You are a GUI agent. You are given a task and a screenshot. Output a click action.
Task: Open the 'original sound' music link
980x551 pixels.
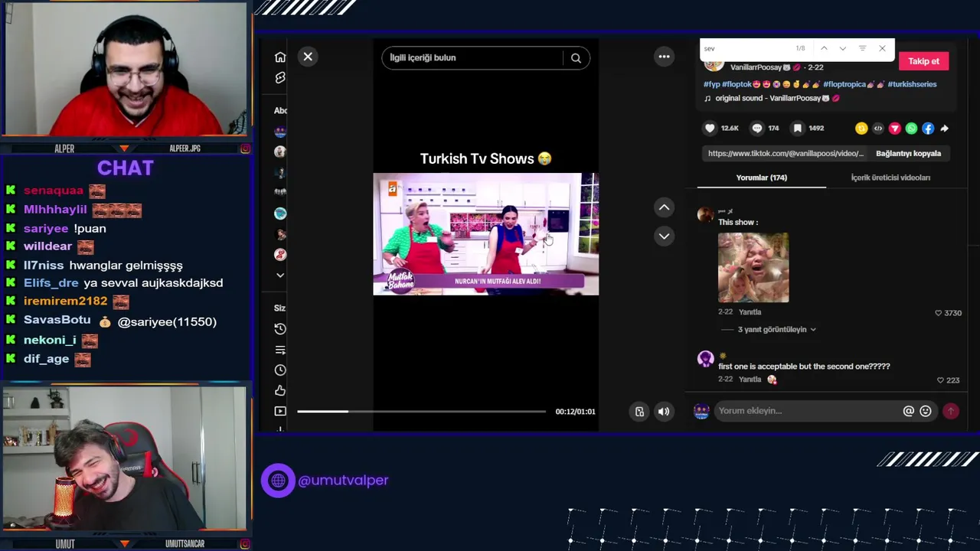pos(772,99)
